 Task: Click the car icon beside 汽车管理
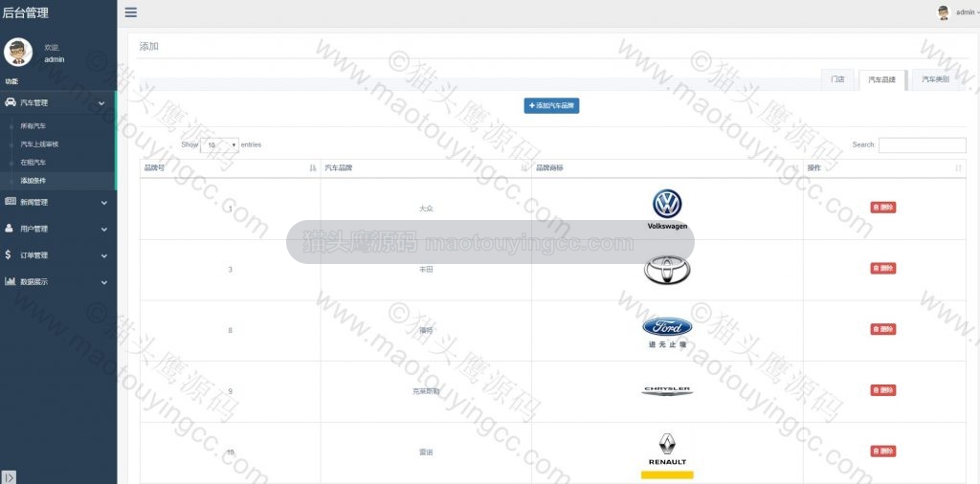[x=10, y=101]
